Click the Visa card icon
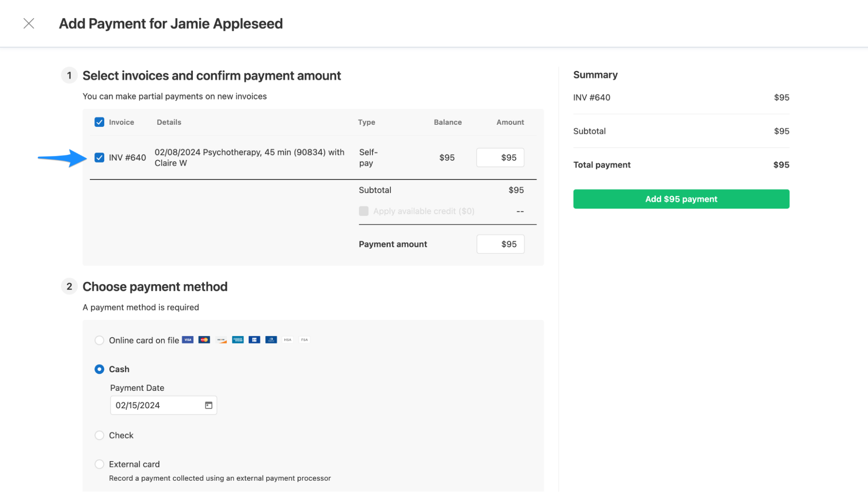Viewport: 868px width, 492px height. 188,340
